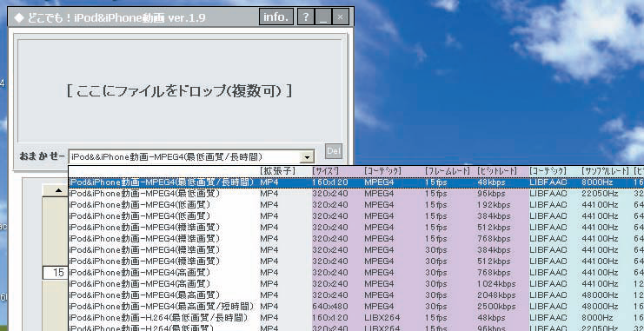Close the iPod&iPhone動画 converter window
This screenshot has width=644, height=331.
[x=341, y=17]
